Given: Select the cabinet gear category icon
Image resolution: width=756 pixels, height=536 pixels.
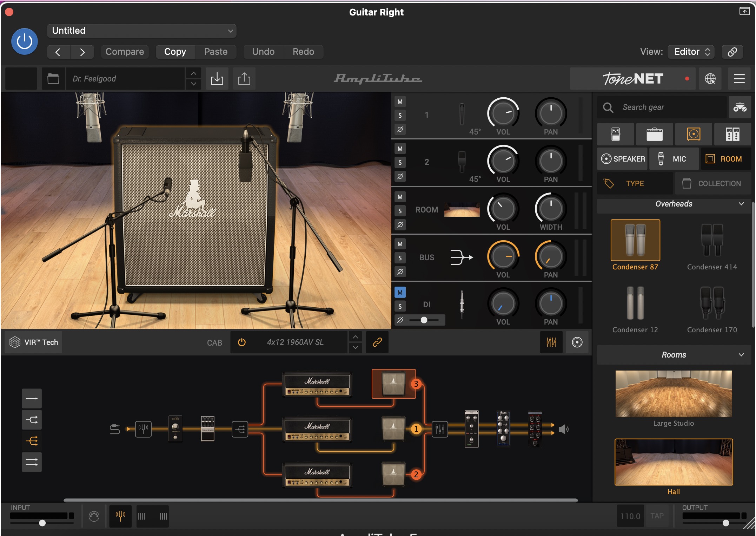Looking at the screenshot, I should pos(694,134).
